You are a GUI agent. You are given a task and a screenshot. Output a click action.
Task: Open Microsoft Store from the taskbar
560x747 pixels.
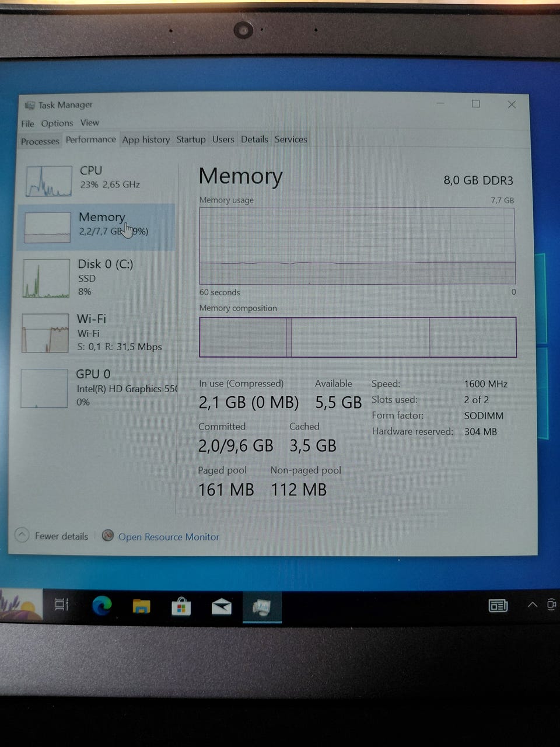click(181, 607)
